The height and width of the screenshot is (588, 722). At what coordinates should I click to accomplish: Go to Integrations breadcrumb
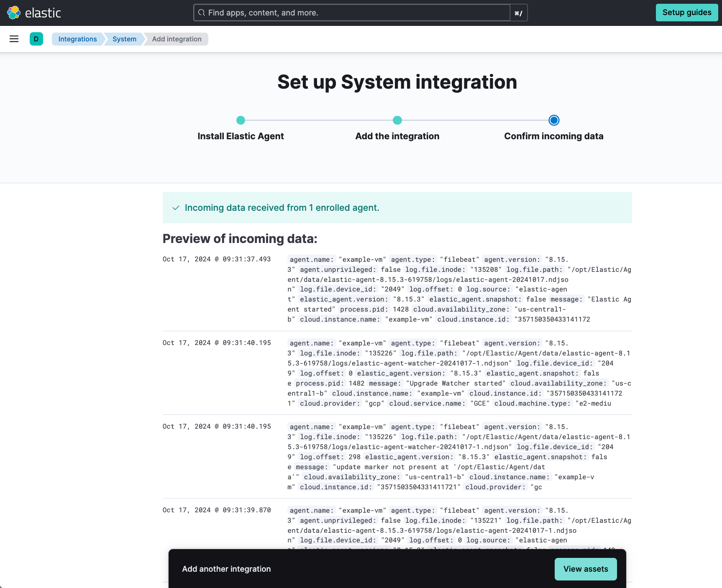point(77,39)
